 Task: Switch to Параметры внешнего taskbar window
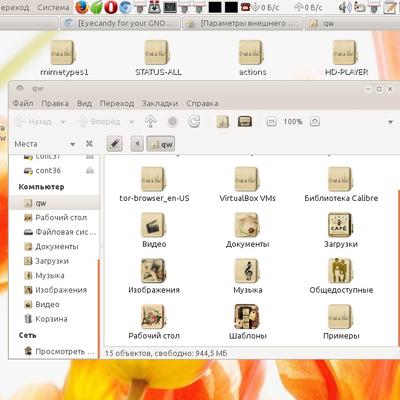pyautogui.click(x=243, y=23)
